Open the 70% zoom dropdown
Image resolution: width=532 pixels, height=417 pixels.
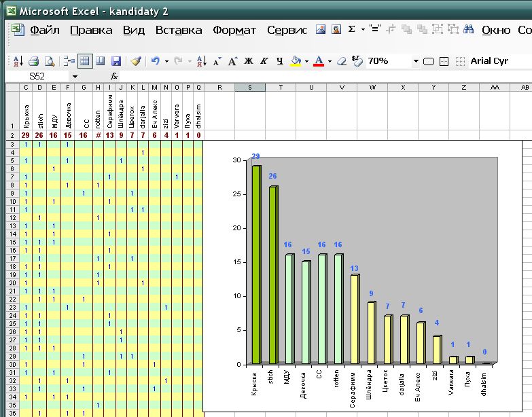(415, 62)
